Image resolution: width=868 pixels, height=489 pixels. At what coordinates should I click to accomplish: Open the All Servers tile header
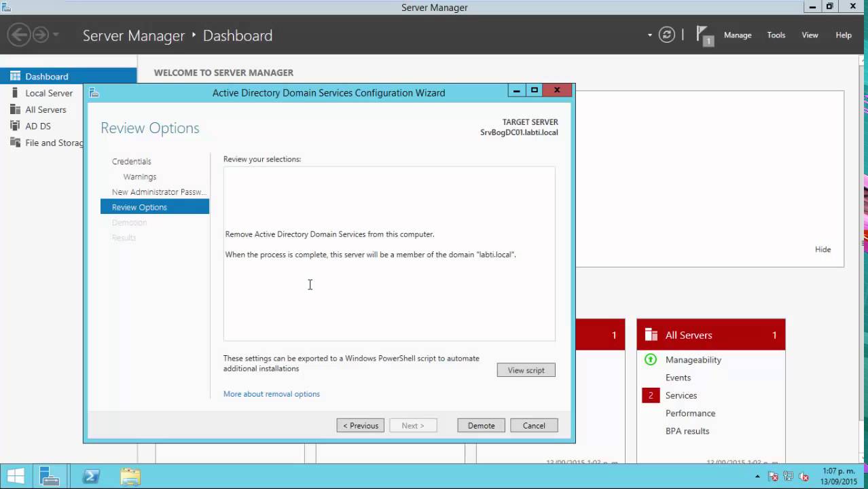pos(711,335)
